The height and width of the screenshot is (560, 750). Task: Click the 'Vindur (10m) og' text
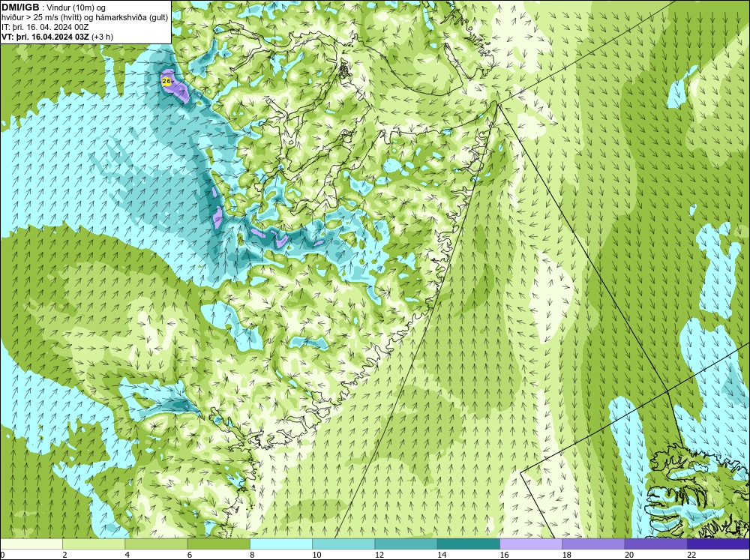(x=76, y=8)
